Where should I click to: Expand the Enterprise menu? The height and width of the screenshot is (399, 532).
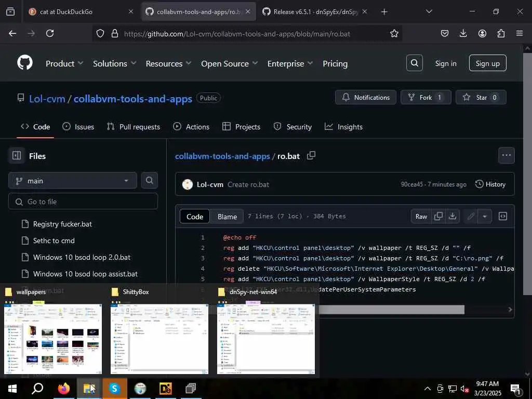pyautogui.click(x=290, y=63)
